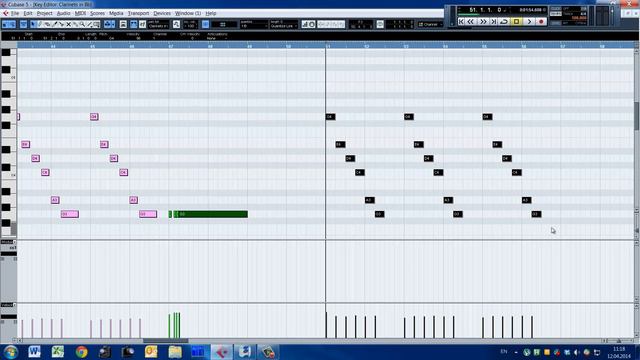
Task: Click the vertical scrollbar thumb of note display
Action: (636, 116)
